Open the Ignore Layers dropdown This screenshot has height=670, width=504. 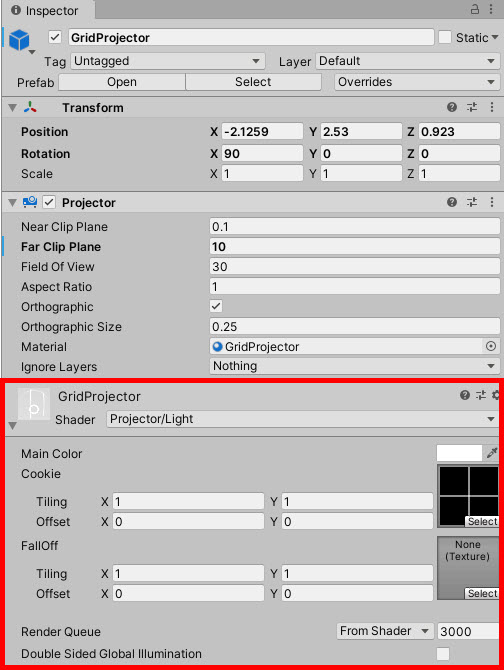point(355,366)
